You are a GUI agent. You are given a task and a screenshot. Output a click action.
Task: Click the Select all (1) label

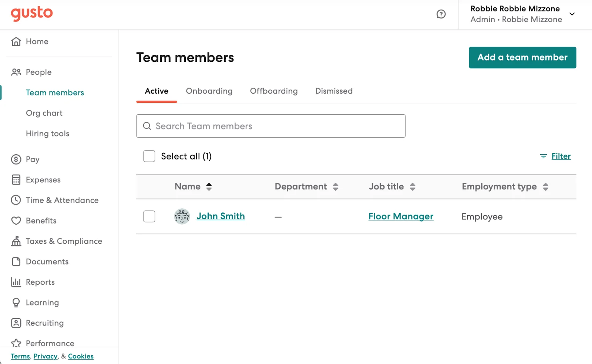pos(186,156)
